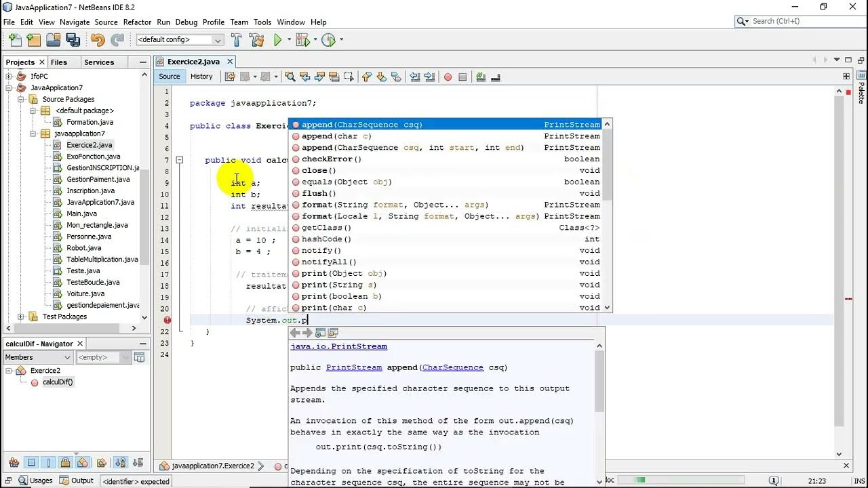The height and width of the screenshot is (488, 868).
Task: Expand the IfoPC project node
Action: (9, 77)
